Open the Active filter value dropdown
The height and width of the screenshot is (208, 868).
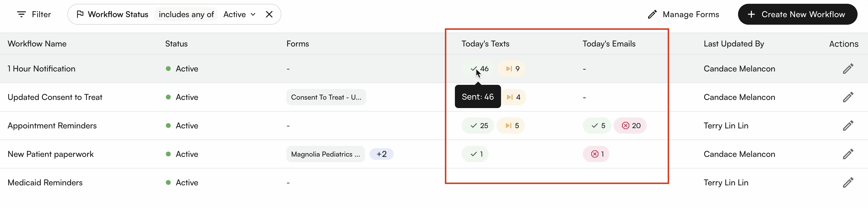pos(239,14)
